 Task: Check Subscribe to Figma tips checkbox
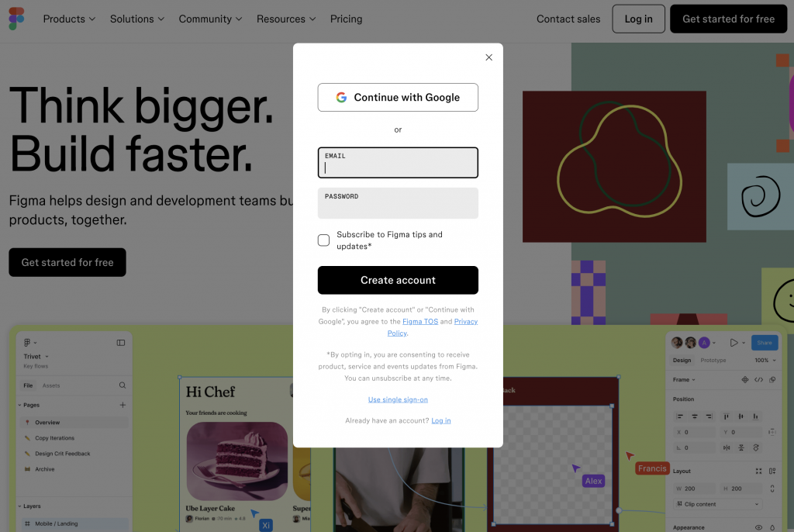[x=323, y=240]
